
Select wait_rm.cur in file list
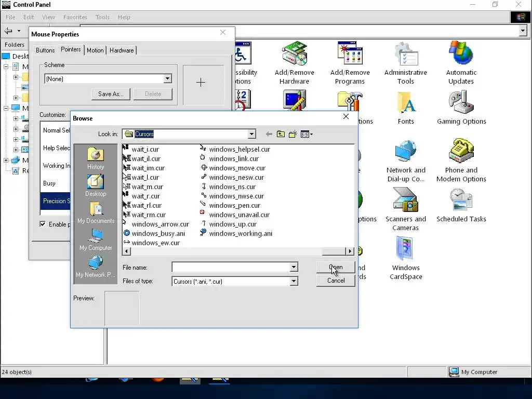coord(144,215)
